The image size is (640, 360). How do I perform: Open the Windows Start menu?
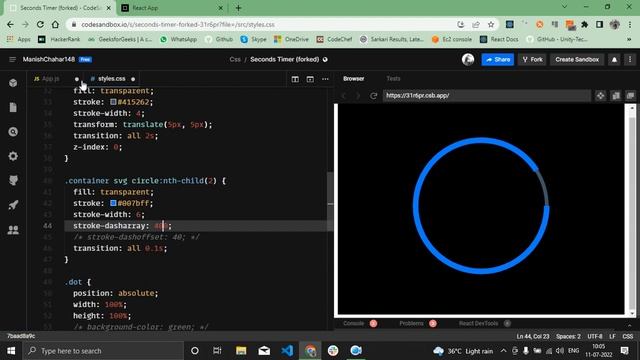11,351
